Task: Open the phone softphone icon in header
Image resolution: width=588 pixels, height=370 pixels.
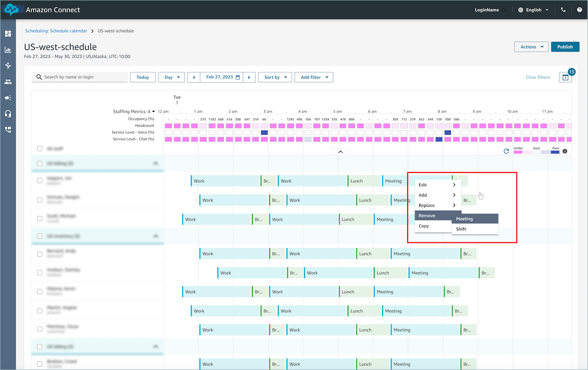Action: [x=563, y=10]
